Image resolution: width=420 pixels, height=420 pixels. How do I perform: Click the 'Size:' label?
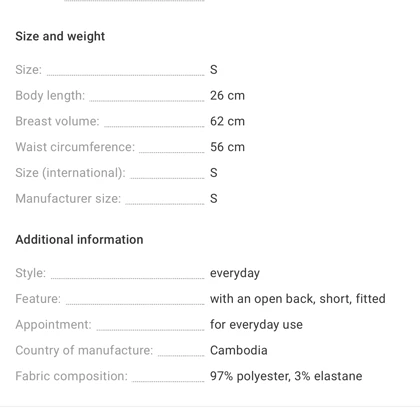[x=29, y=70]
